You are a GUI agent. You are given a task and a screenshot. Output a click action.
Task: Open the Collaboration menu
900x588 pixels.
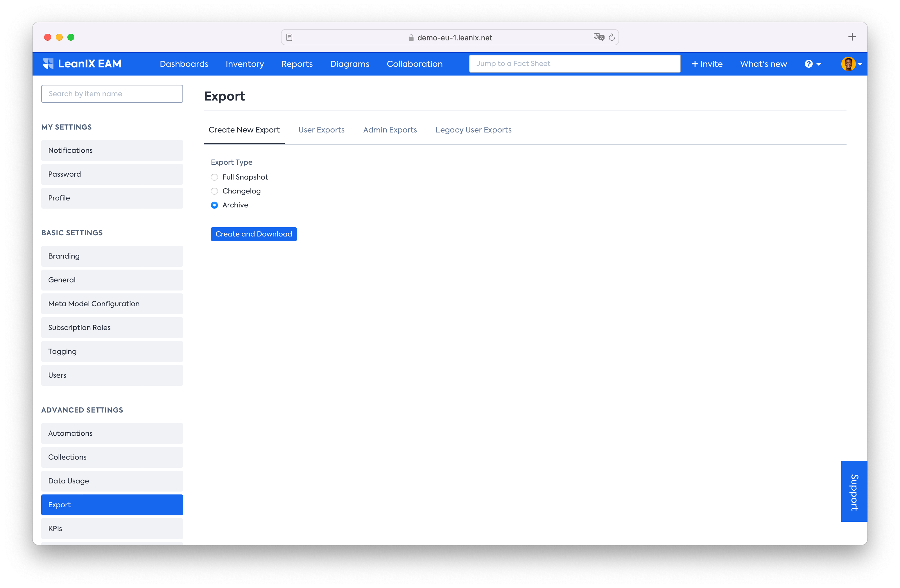click(415, 64)
